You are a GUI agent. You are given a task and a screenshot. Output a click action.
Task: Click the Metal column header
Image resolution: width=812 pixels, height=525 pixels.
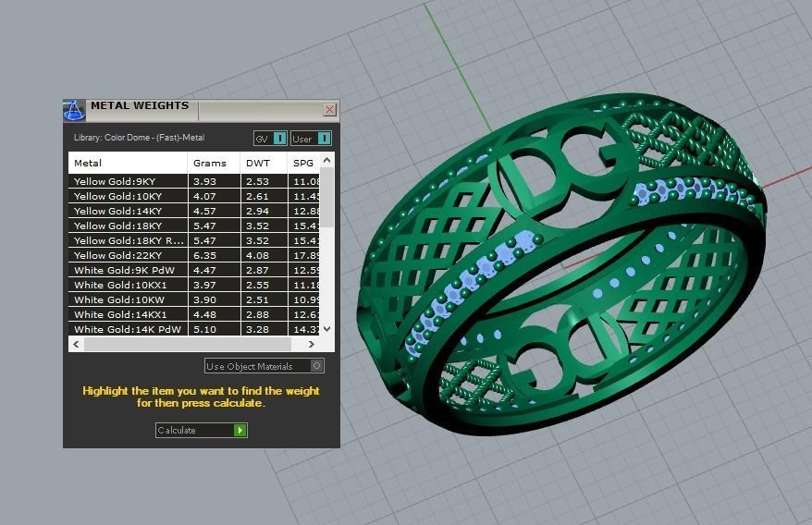coord(128,163)
